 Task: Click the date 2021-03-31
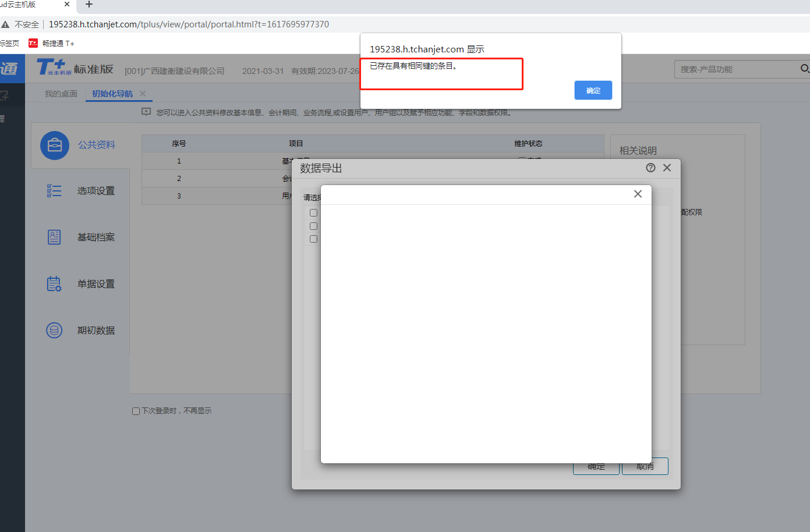263,71
